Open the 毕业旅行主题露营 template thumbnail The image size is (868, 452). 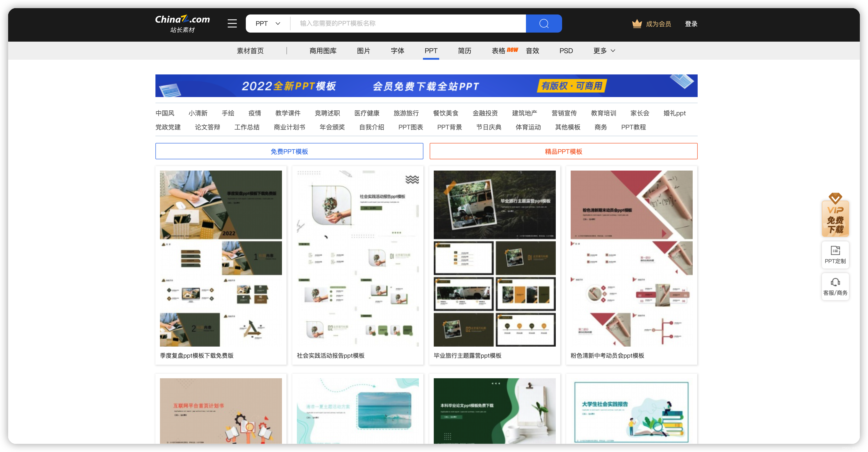(x=494, y=258)
